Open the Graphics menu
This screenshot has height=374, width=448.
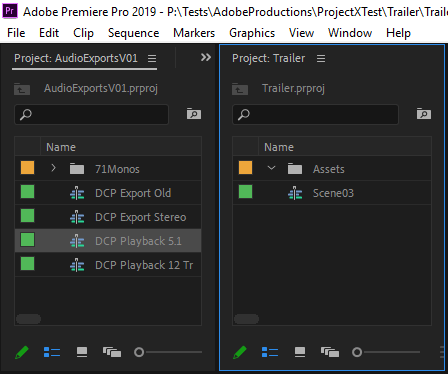252,33
